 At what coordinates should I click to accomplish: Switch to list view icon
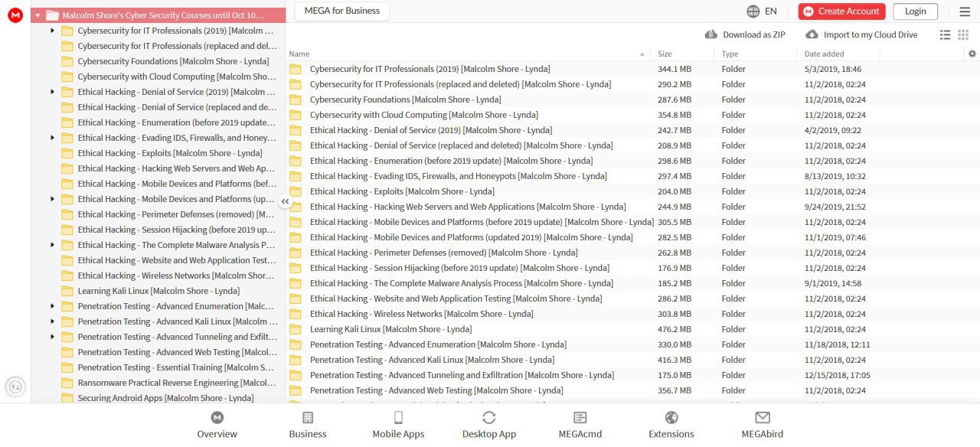coord(945,34)
